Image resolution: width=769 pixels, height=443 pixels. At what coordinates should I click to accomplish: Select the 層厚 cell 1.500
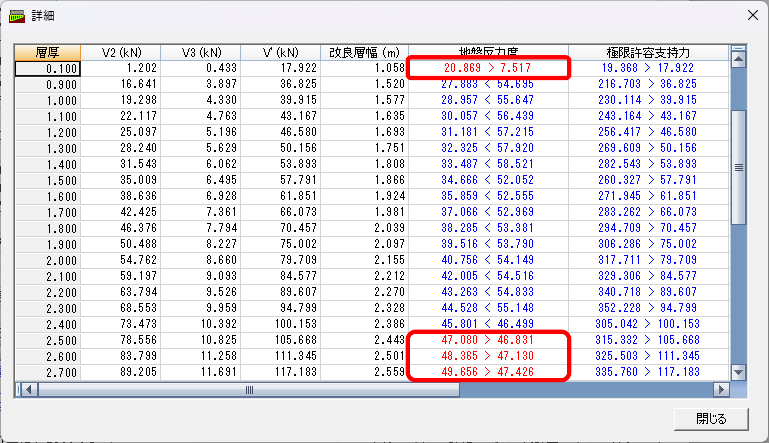click(x=48, y=180)
